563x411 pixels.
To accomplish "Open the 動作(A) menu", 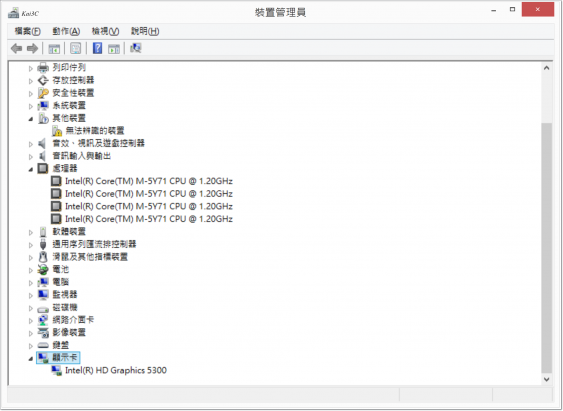I will [x=66, y=31].
